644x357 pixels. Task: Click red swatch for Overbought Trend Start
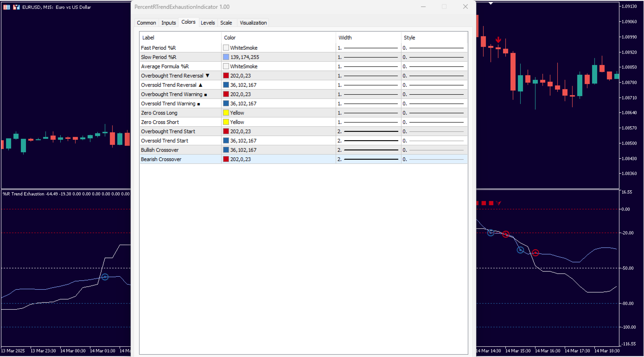(x=226, y=131)
